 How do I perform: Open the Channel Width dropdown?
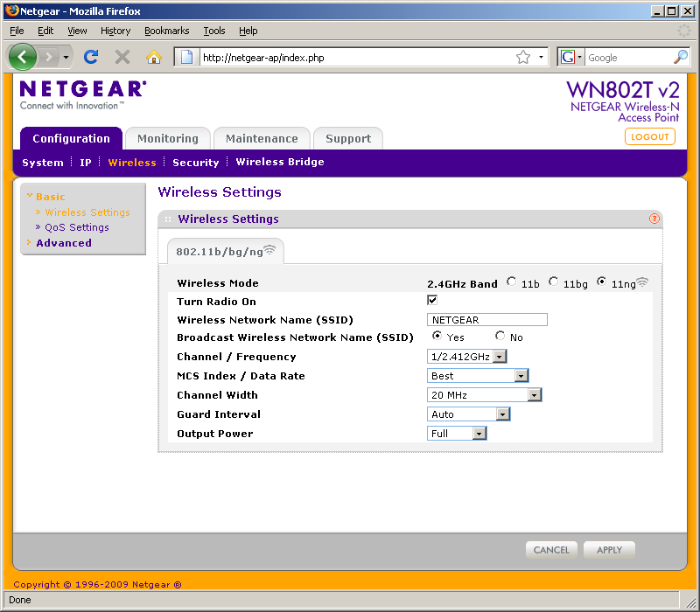click(485, 395)
